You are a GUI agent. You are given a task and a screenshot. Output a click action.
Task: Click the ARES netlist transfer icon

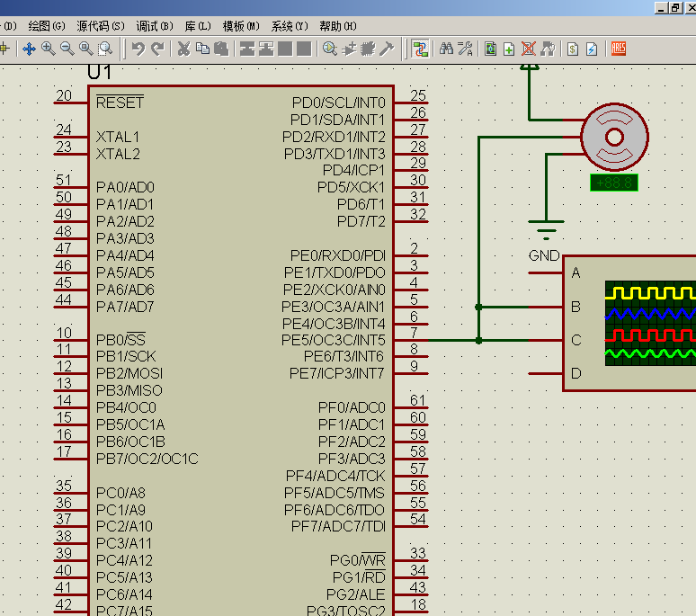click(x=619, y=49)
